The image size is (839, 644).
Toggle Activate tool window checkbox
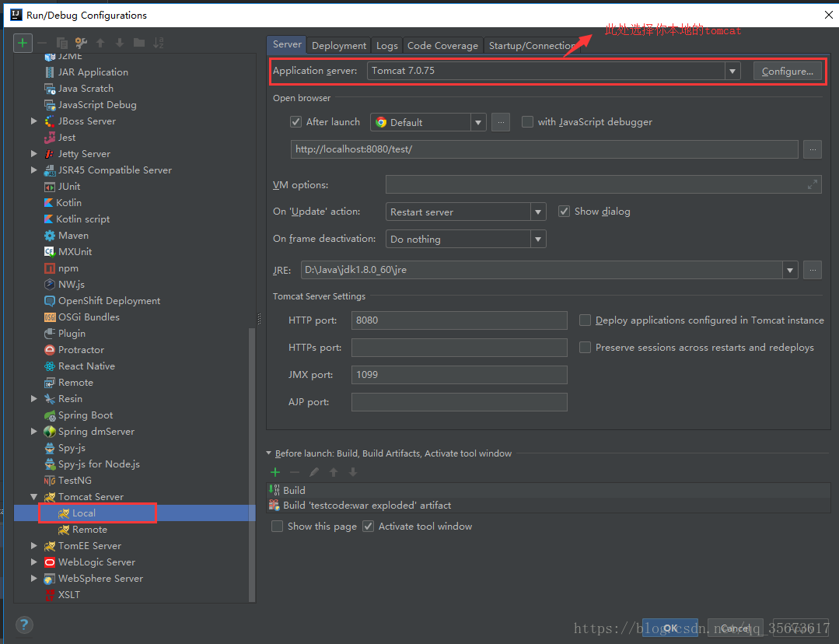pos(368,527)
